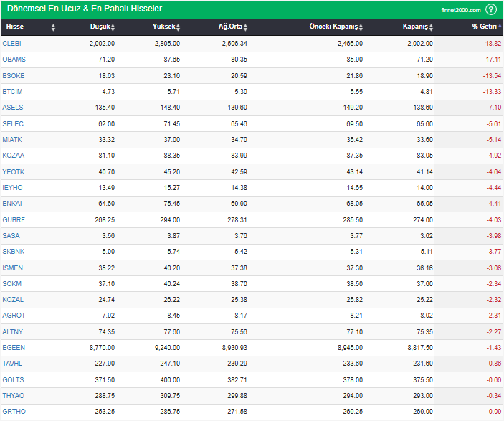Click the Düşük column header label
Image resolution: width=504 pixels, height=421 pixels.
[100, 27]
